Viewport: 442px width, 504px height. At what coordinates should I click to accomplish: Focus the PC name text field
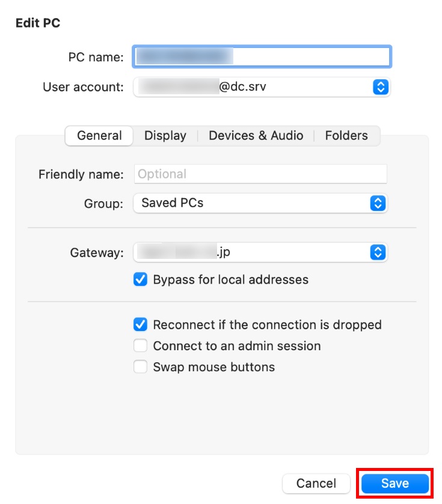262,57
